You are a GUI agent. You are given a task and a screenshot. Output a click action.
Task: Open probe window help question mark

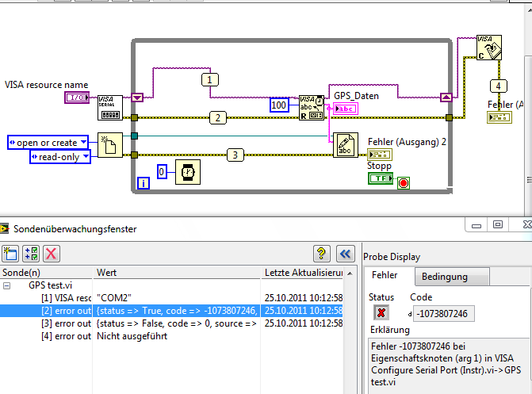click(x=322, y=254)
